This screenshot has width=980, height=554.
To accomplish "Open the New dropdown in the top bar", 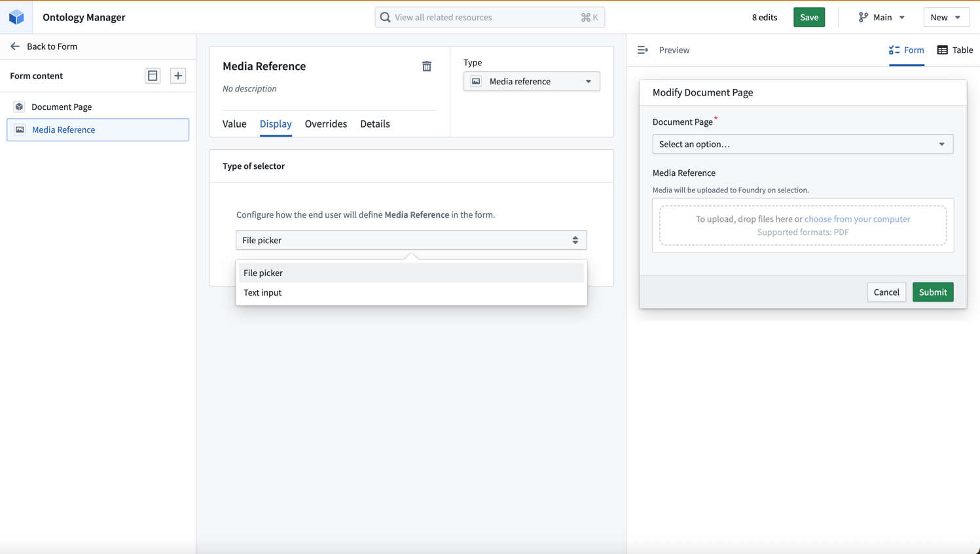I will (947, 17).
